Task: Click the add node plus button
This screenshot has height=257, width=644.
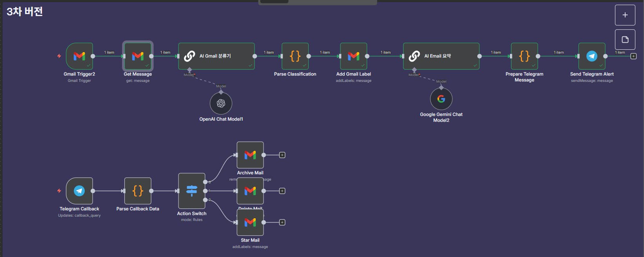Action: (x=625, y=15)
